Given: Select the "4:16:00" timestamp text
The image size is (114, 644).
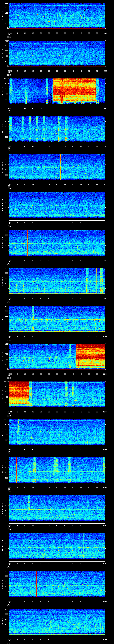Looking at the screenshot, I should pyautogui.click(x=9, y=601).
